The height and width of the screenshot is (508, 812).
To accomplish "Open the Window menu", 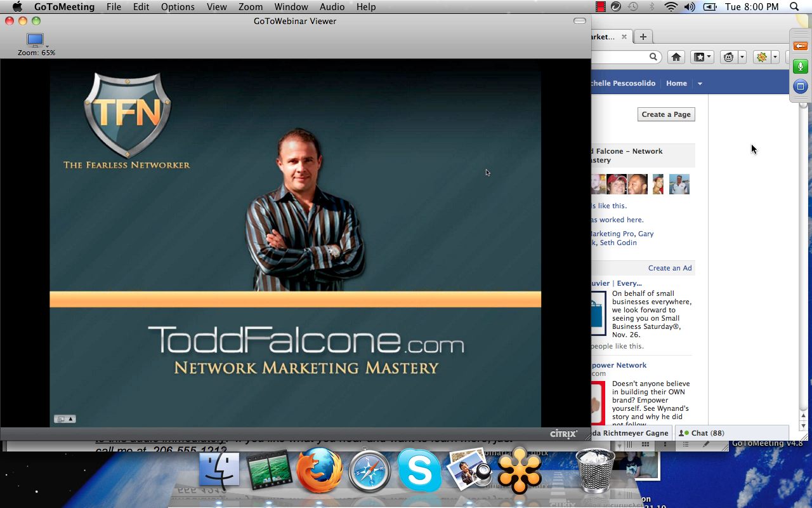I will [x=291, y=7].
